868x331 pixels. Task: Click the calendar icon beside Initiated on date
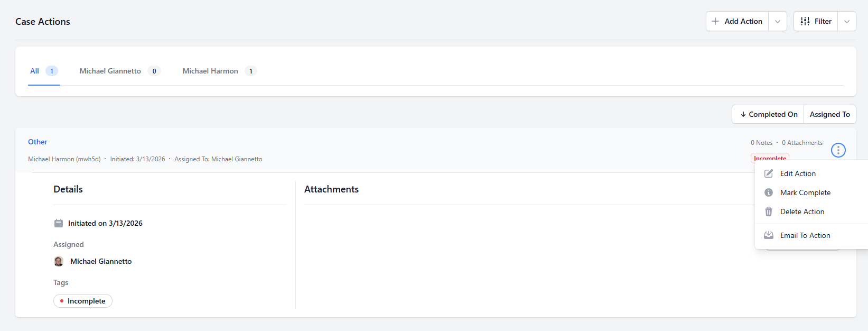[x=59, y=223]
